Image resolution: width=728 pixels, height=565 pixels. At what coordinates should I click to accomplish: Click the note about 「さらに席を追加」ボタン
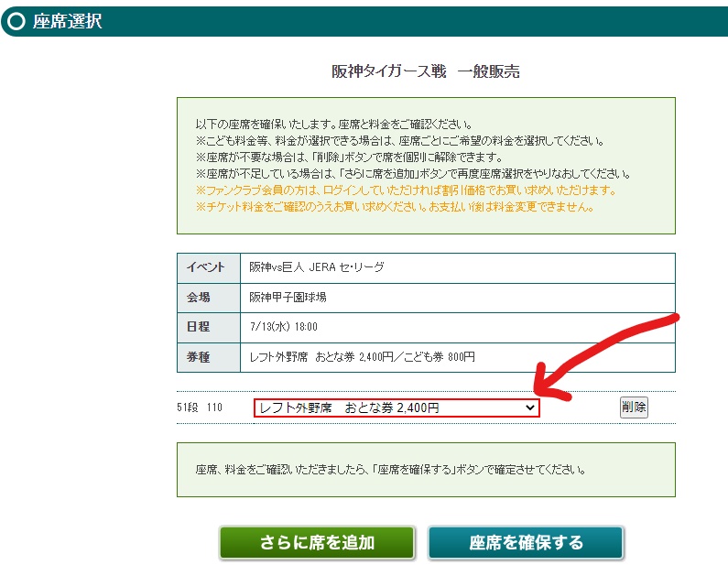point(413,174)
